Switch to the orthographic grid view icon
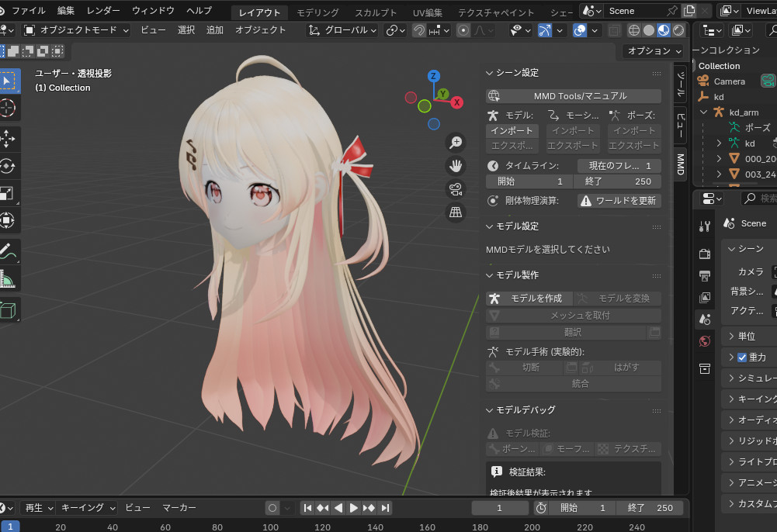Viewport: 777px width, 532px height. (x=456, y=212)
